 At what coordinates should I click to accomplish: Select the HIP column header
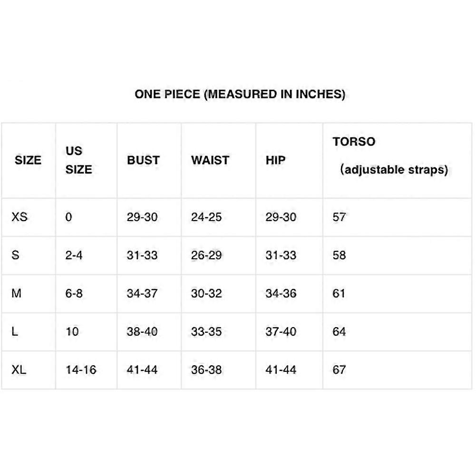tap(276, 160)
